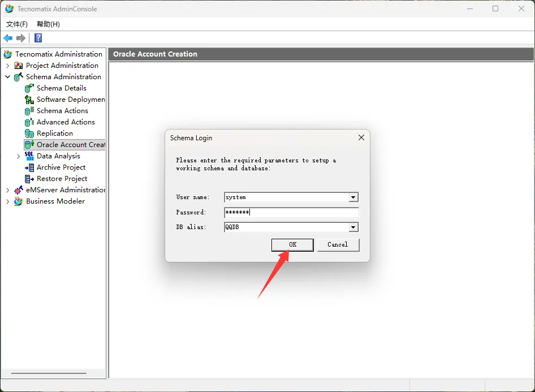Select the Advanced Actions label
This screenshot has width=535, height=392.
[x=66, y=122]
